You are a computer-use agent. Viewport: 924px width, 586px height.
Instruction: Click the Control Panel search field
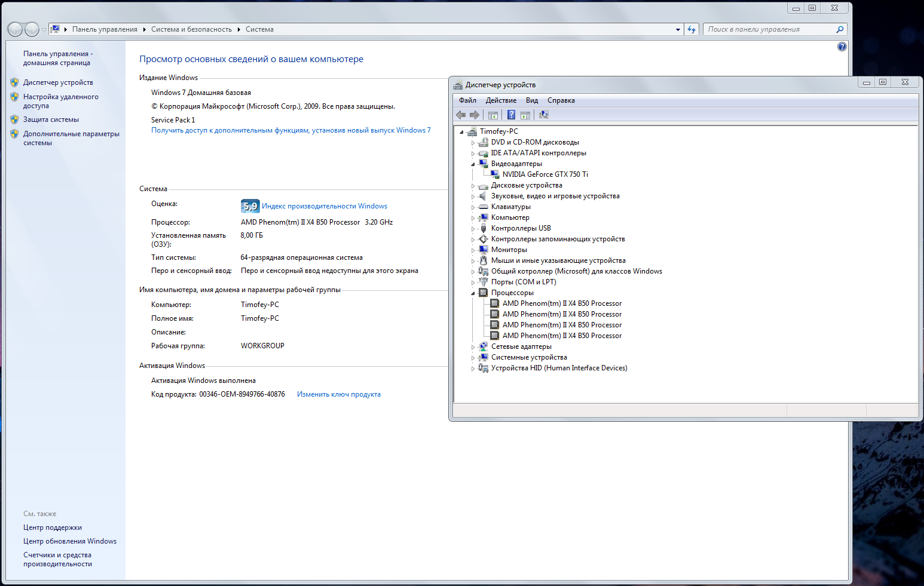coord(770,29)
